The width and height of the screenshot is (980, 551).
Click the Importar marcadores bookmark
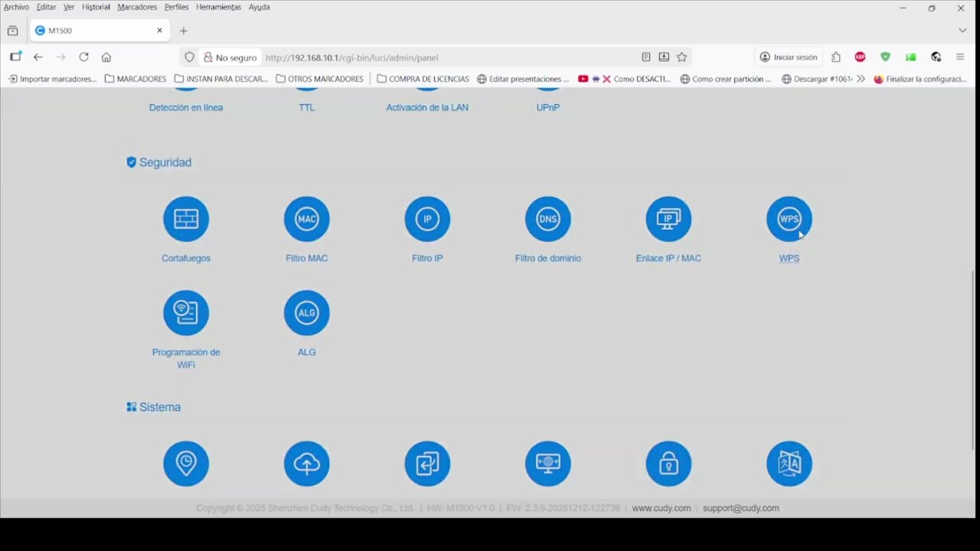pos(52,79)
